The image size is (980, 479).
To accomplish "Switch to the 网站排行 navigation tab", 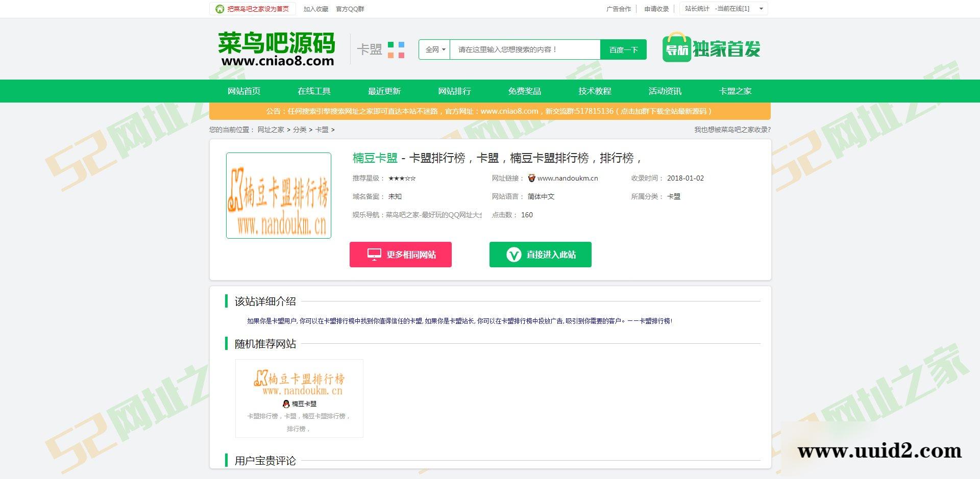I will (454, 91).
